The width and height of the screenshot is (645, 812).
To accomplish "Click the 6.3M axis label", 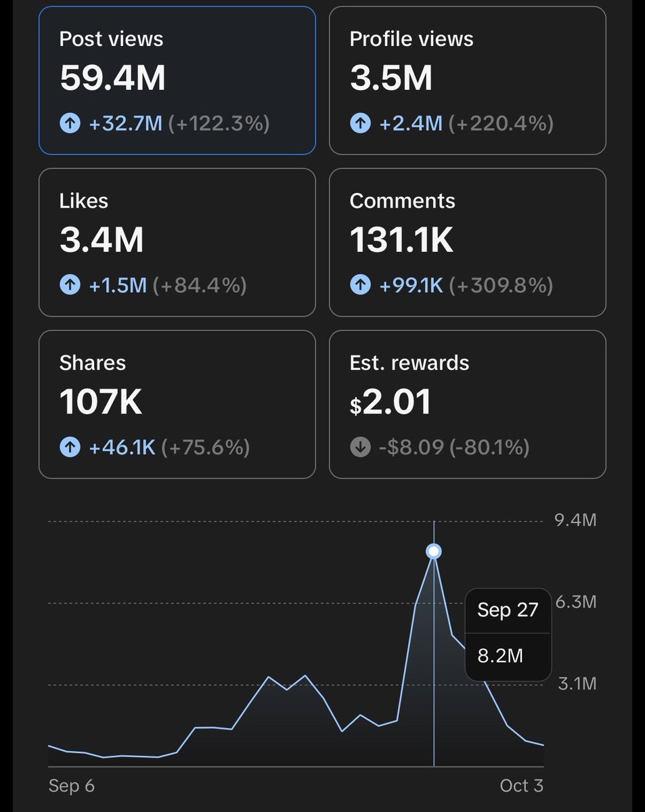I will tap(575, 602).
